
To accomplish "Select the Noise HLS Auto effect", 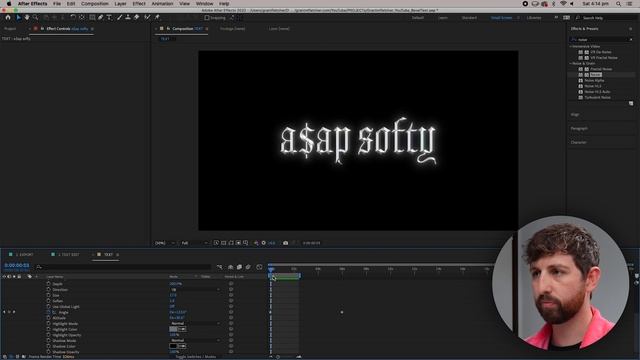I will pos(597,92).
